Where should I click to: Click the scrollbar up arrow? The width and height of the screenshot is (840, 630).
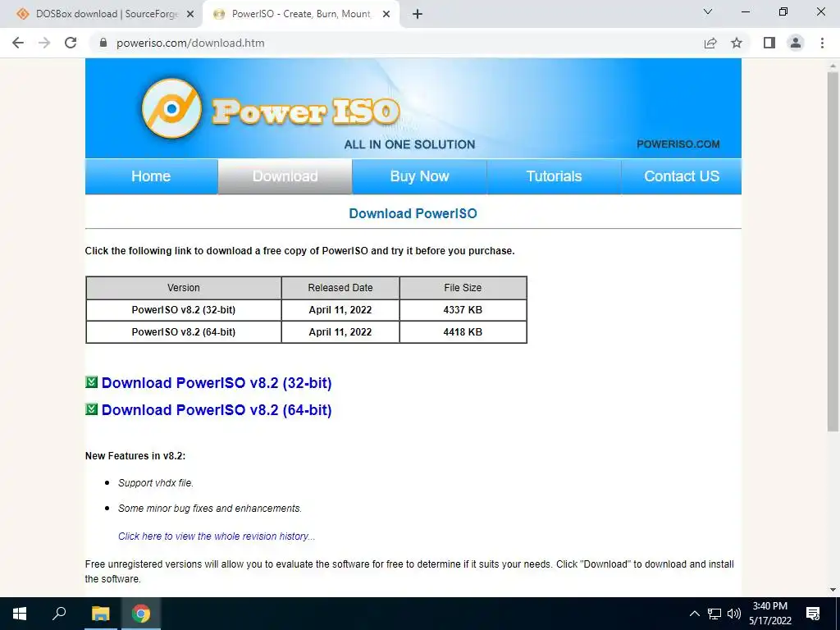tap(833, 65)
